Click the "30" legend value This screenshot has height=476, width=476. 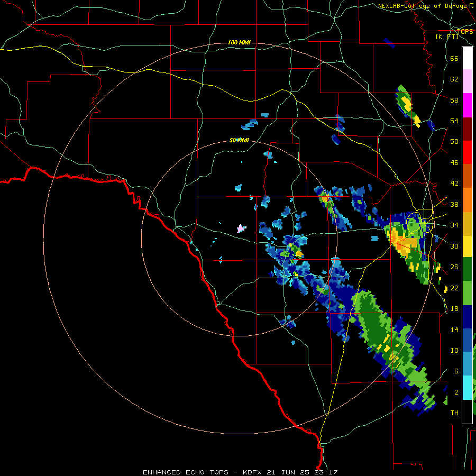[x=454, y=246]
